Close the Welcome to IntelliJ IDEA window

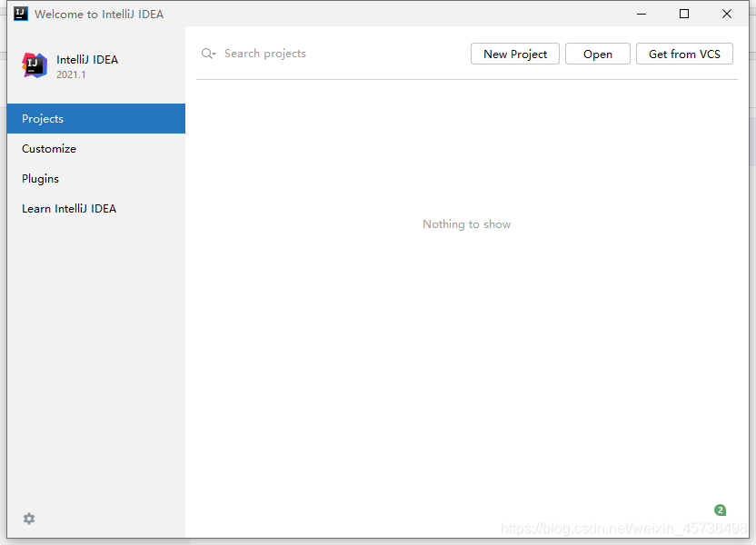727,14
